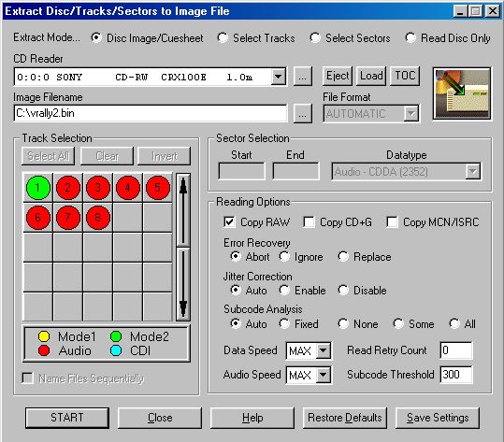Expand the Audio Speed dropdown
This screenshot has height=442, width=504.
[323, 375]
